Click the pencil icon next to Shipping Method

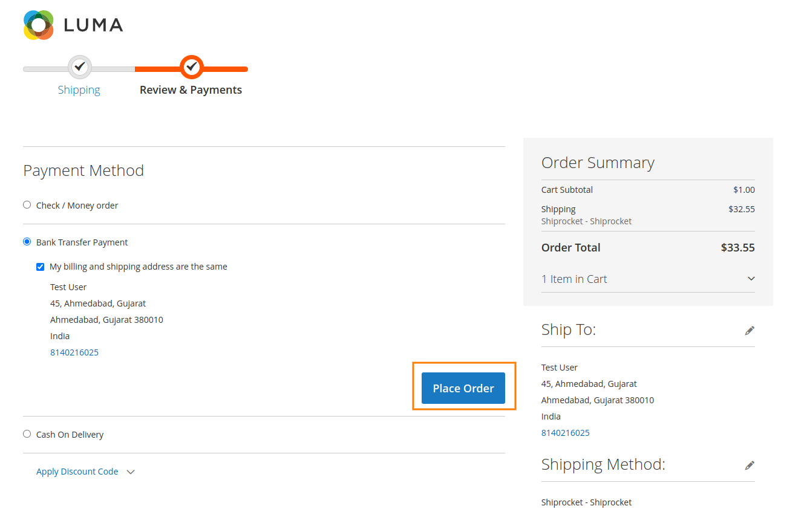[x=750, y=465]
